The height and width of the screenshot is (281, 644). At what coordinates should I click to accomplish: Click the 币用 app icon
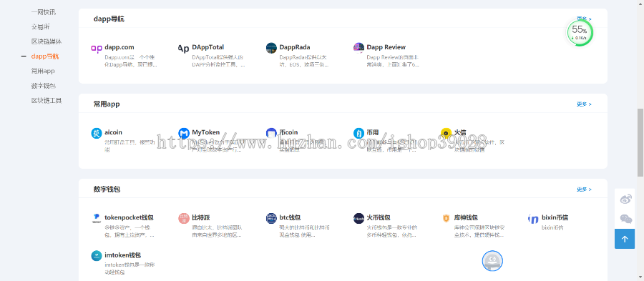[358, 133]
